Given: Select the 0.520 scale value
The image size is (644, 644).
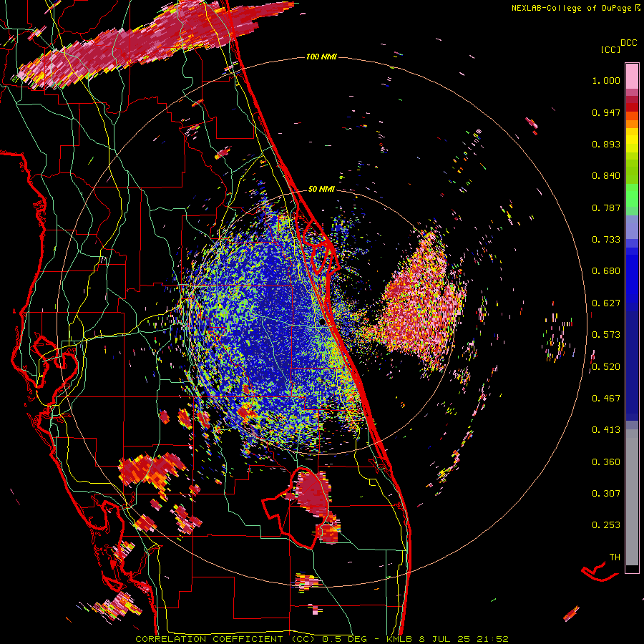Looking at the screenshot, I should (606, 367).
